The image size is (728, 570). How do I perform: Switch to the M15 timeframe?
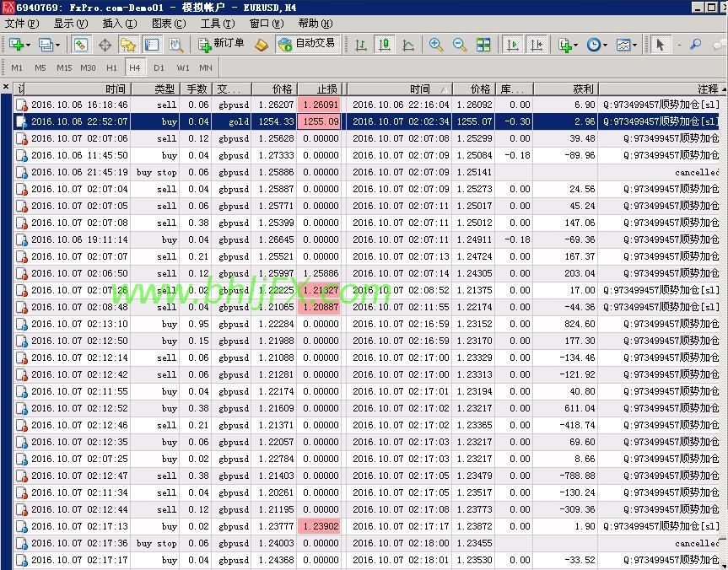click(64, 67)
